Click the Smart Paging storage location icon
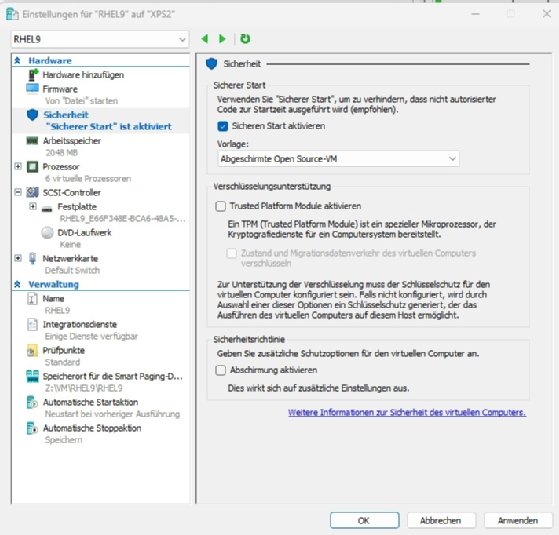This screenshot has width=559, height=535. pyautogui.click(x=32, y=376)
